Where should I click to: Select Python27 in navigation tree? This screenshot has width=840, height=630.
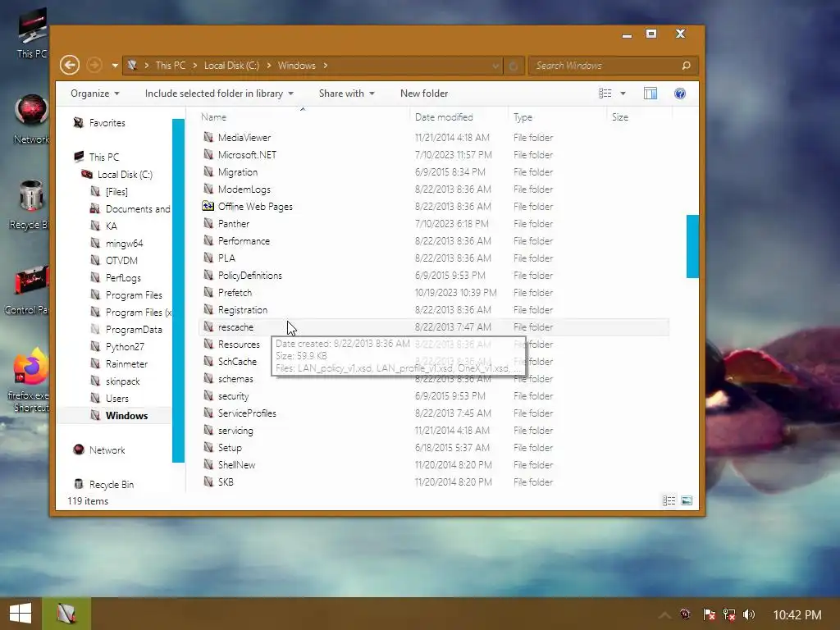125,347
